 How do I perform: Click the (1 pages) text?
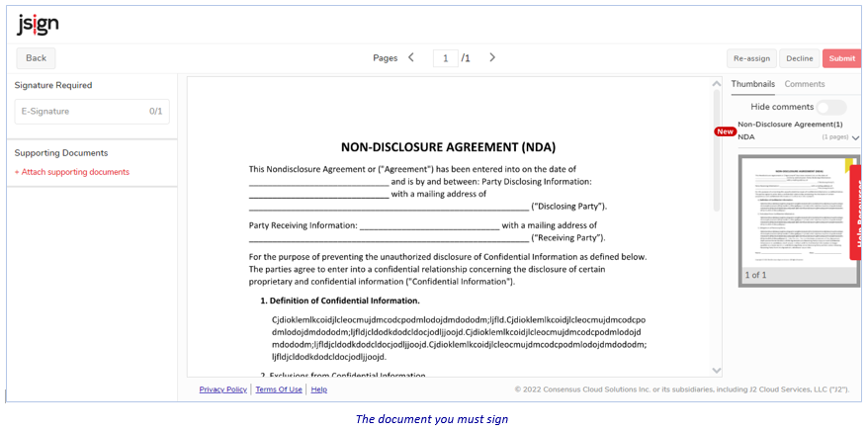pos(834,136)
